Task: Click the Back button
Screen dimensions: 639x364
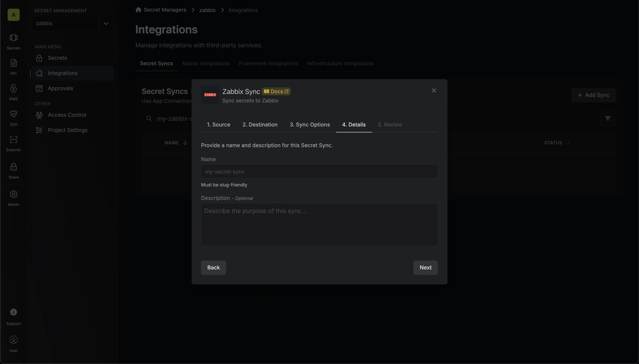Action: (213, 268)
